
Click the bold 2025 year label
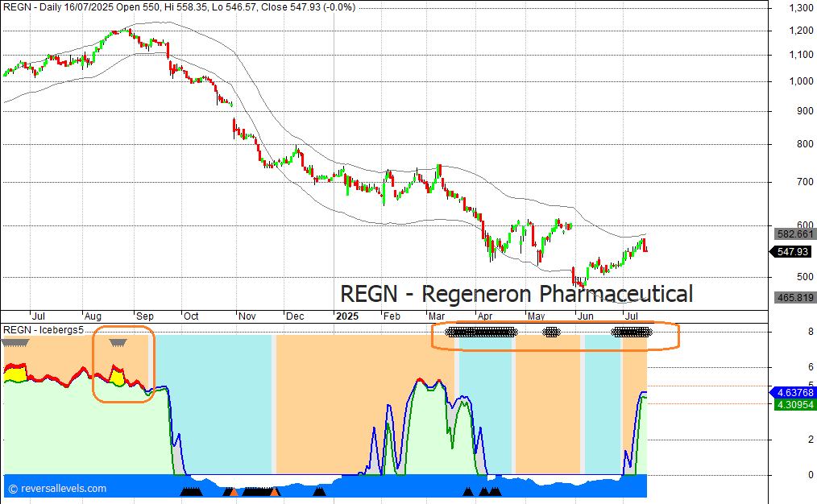coord(347,316)
